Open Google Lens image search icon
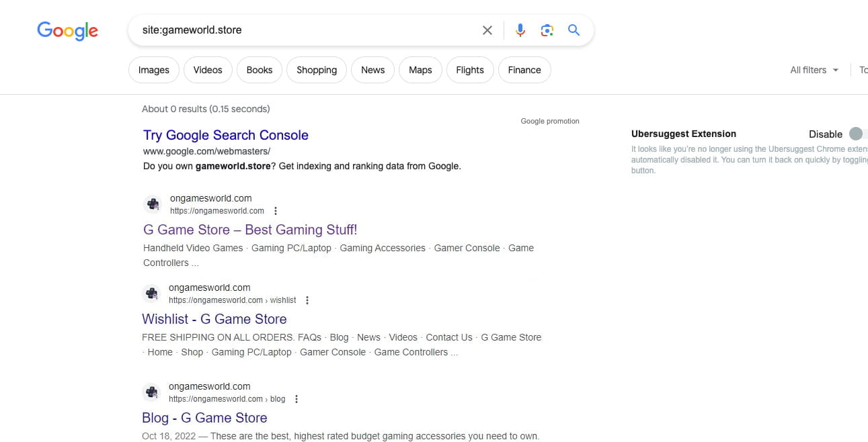Screen dimensions: 868x442 [547, 30]
